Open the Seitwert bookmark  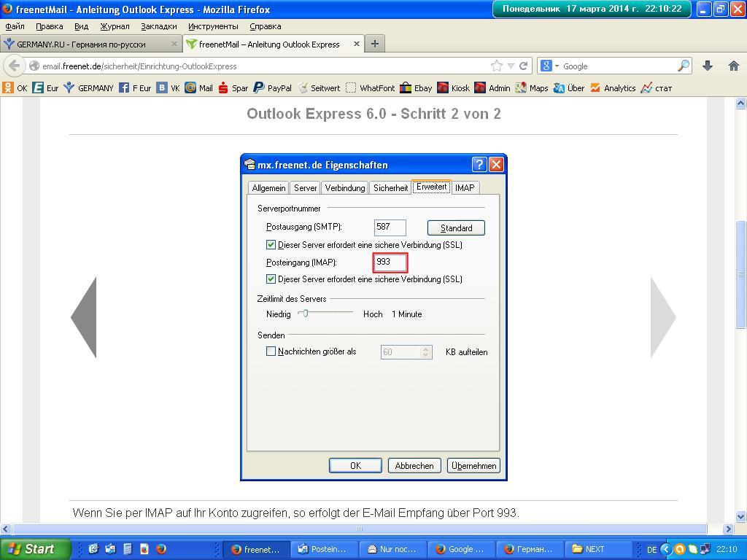pyautogui.click(x=319, y=87)
